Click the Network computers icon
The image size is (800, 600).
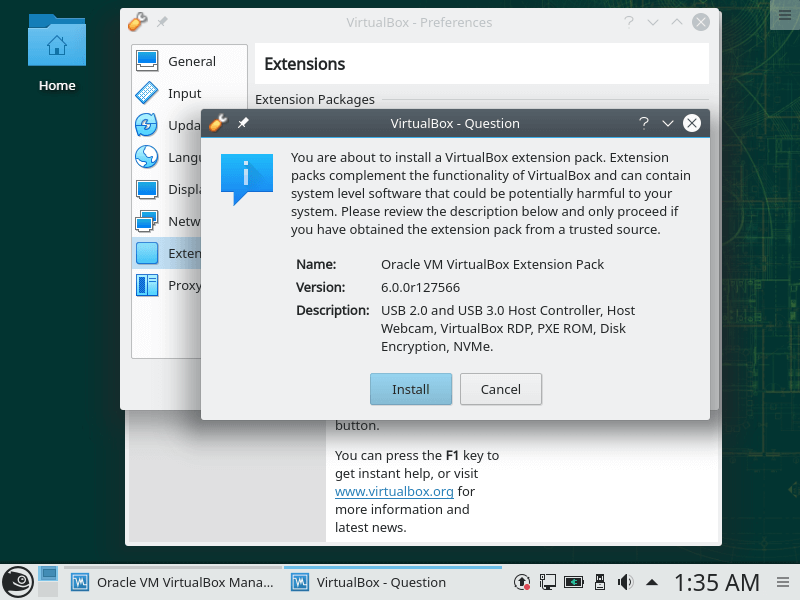click(x=146, y=221)
